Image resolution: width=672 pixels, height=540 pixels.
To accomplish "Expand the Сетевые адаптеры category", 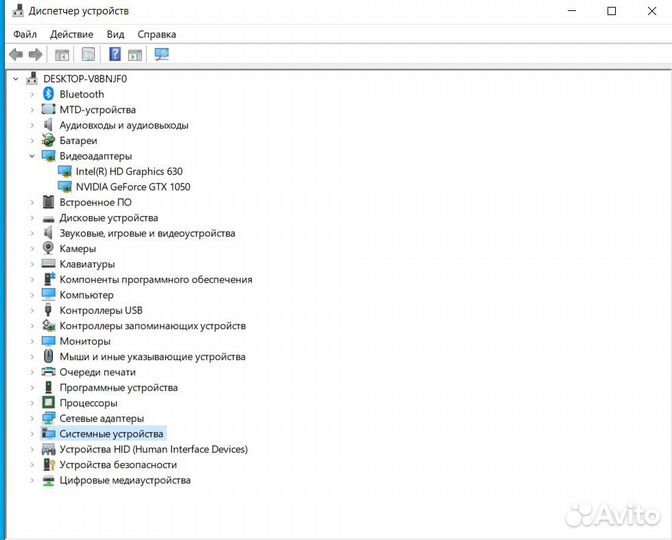I will (x=32, y=418).
